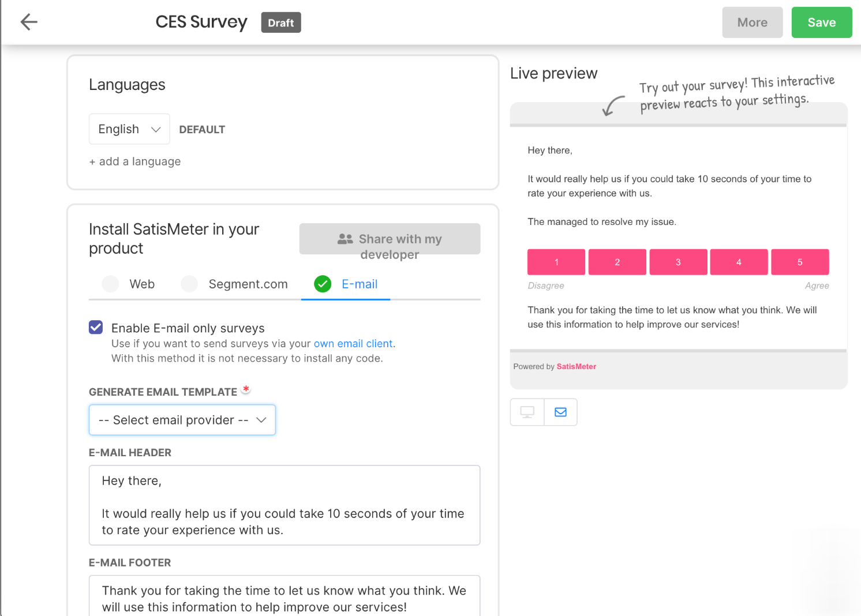The width and height of the screenshot is (861, 616).
Task: Open the own email client link
Action: tap(353, 344)
